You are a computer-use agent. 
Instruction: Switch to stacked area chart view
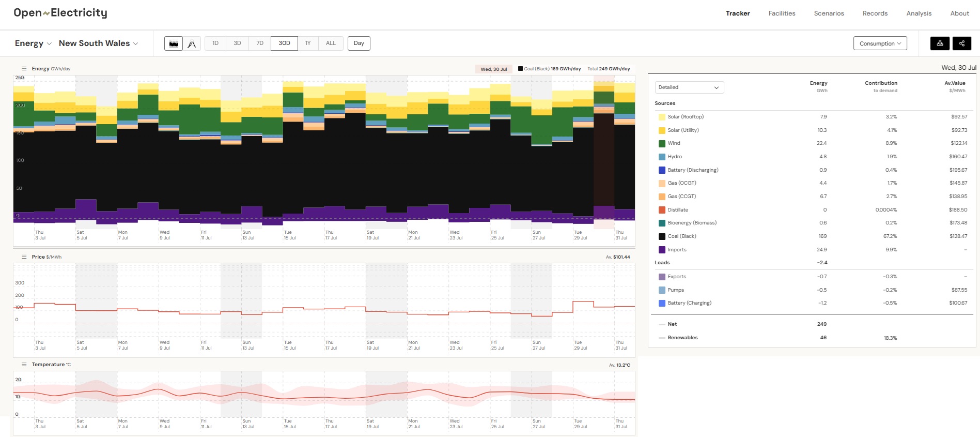click(x=174, y=43)
